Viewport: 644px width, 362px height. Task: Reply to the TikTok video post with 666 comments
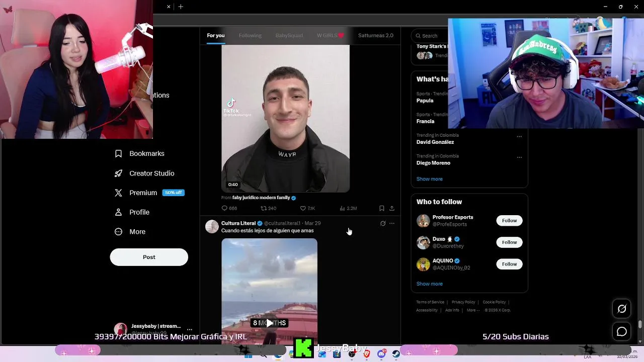click(229, 208)
